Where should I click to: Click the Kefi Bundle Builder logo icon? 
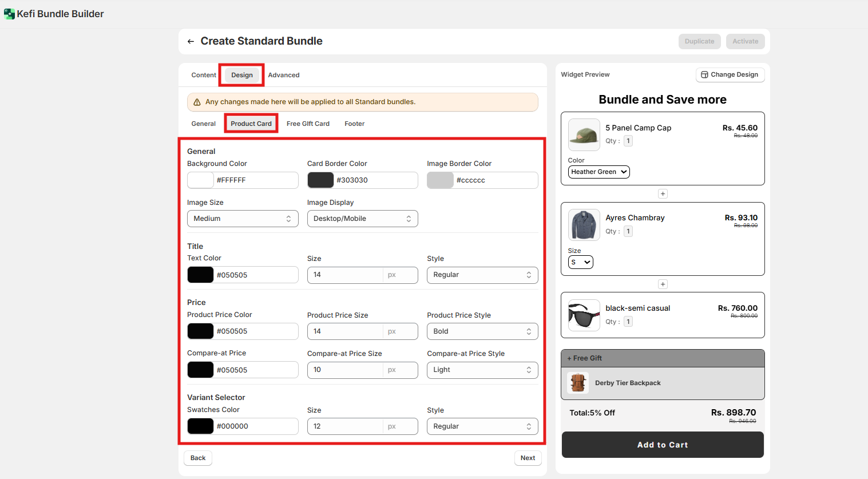tap(9, 14)
